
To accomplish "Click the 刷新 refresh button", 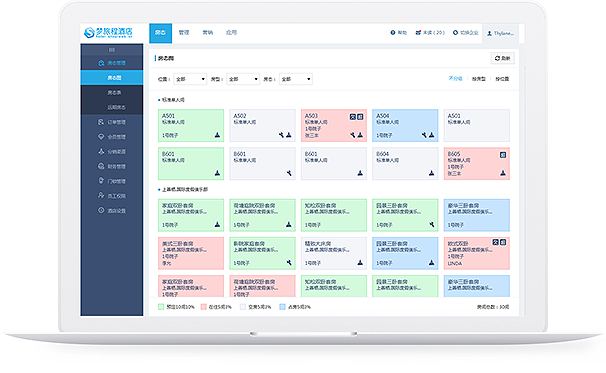I will click(502, 58).
